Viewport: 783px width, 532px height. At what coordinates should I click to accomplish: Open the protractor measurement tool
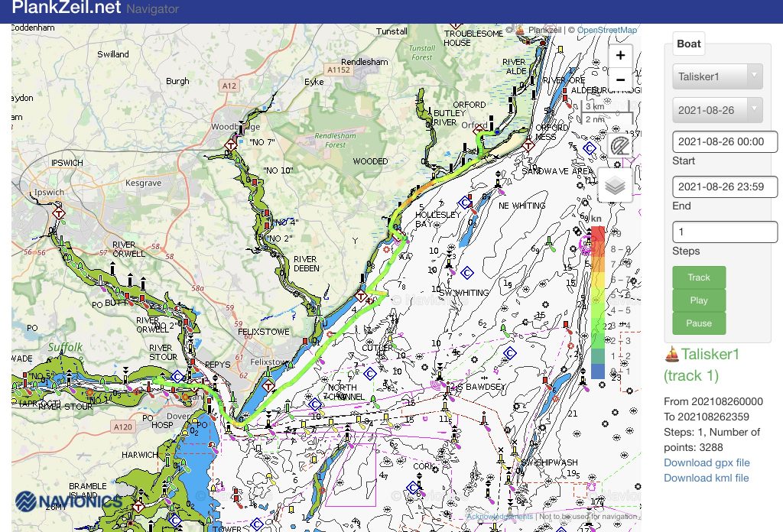point(619,145)
